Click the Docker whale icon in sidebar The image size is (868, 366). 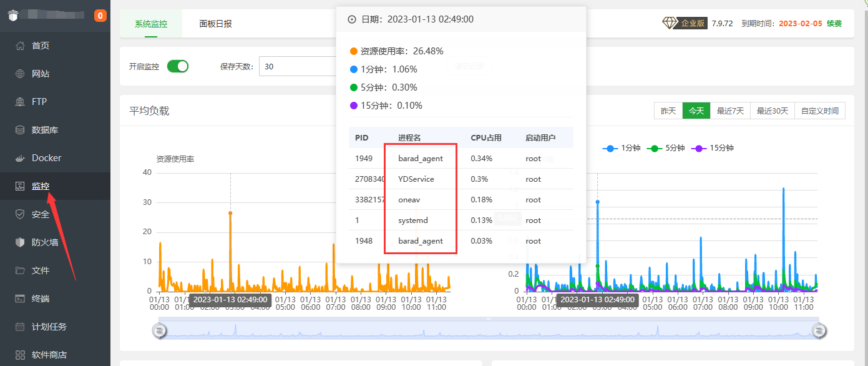click(x=20, y=158)
